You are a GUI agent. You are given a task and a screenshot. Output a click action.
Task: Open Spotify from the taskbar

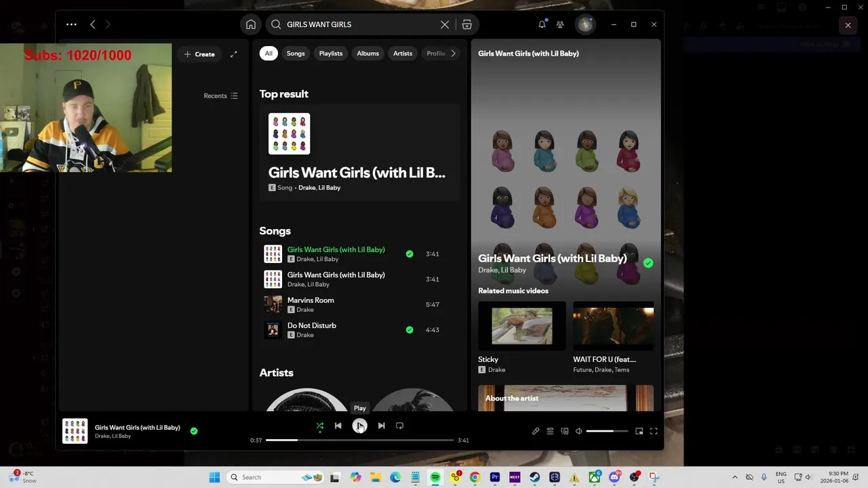click(x=435, y=477)
